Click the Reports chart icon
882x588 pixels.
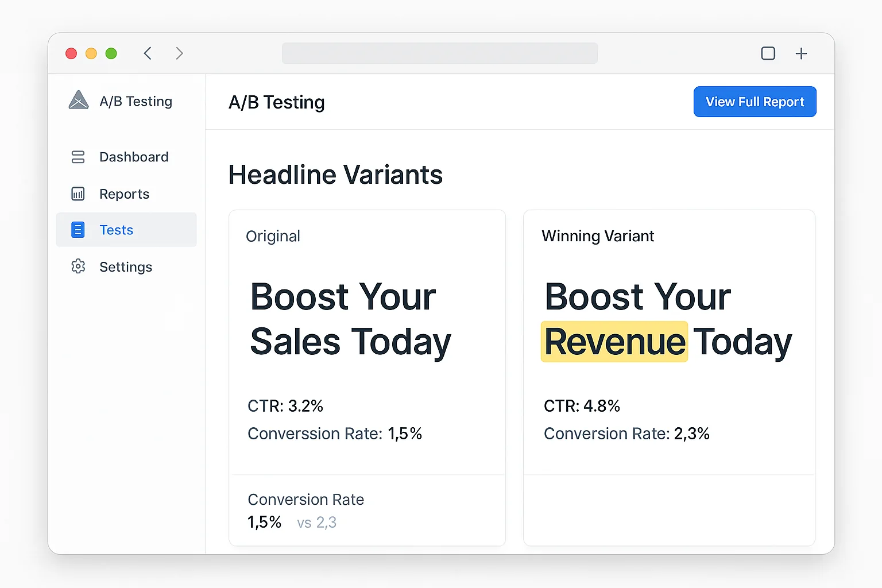(78, 194)
